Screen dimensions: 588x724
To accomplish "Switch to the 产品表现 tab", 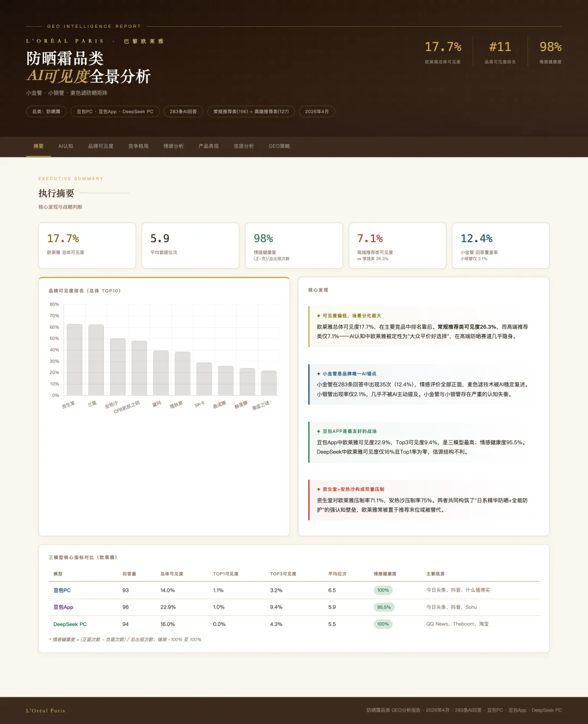I will [209, 146].
